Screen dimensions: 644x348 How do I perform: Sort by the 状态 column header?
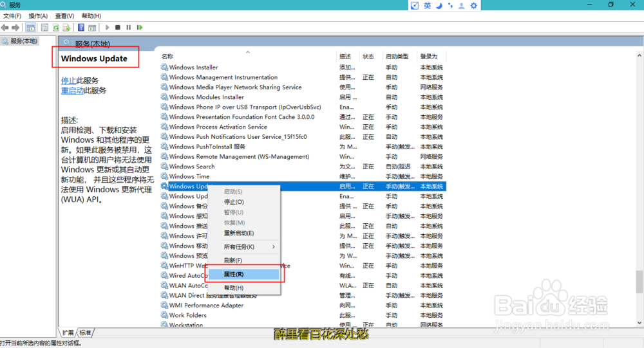pos(370,57)
